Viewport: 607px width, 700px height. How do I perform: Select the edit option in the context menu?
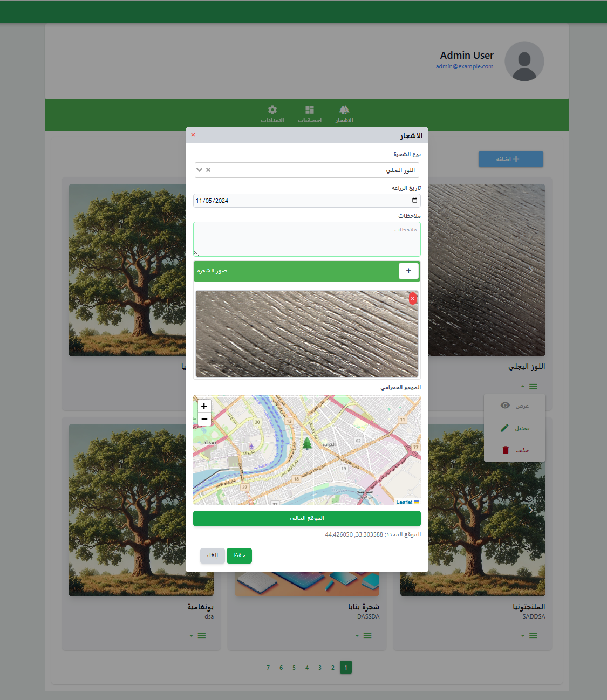pos(515,428)
